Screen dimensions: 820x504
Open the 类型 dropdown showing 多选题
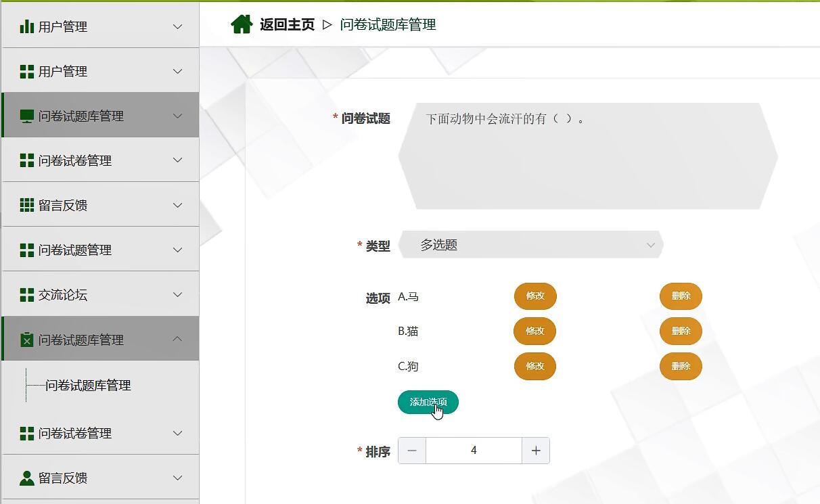point(531,245)
